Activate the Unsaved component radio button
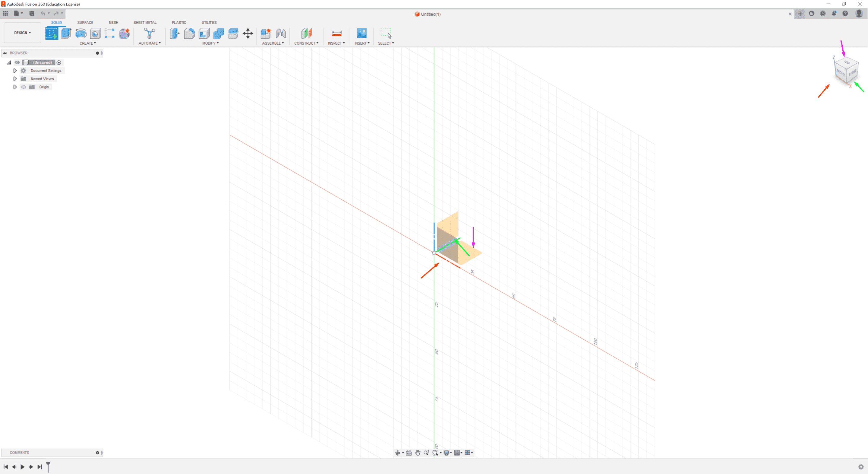The width and height of the screenshot is (868, 474). 59,63
